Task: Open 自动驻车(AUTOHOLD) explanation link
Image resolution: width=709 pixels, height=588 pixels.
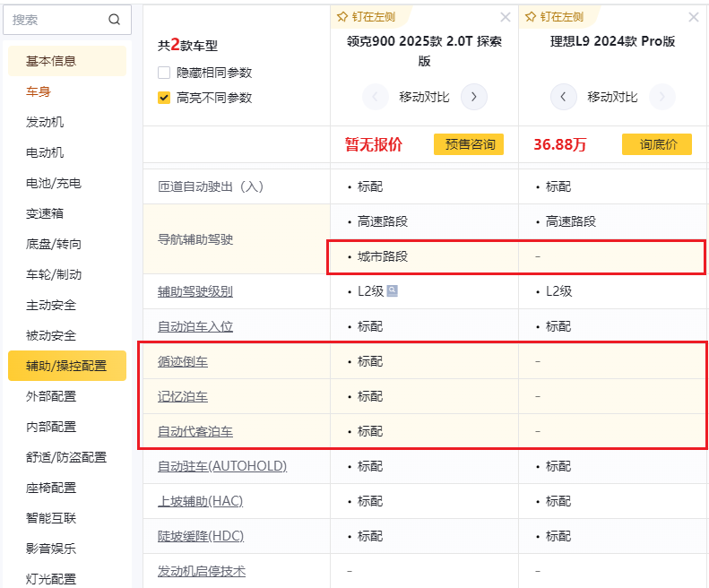Action: [222, 466]
